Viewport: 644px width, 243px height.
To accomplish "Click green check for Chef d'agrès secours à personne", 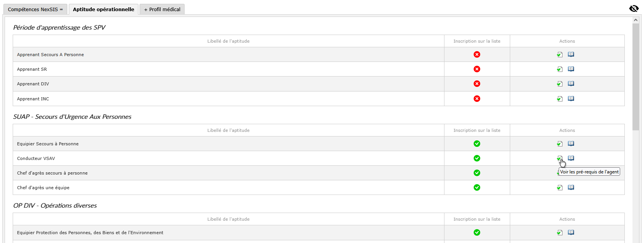I will pyautogui.click(x=477, y=173).
